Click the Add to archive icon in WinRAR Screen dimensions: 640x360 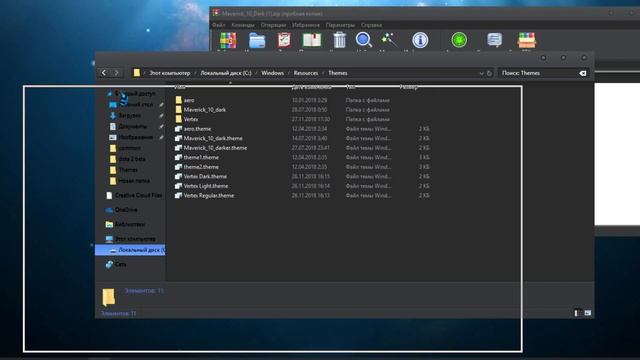[228, 41]
